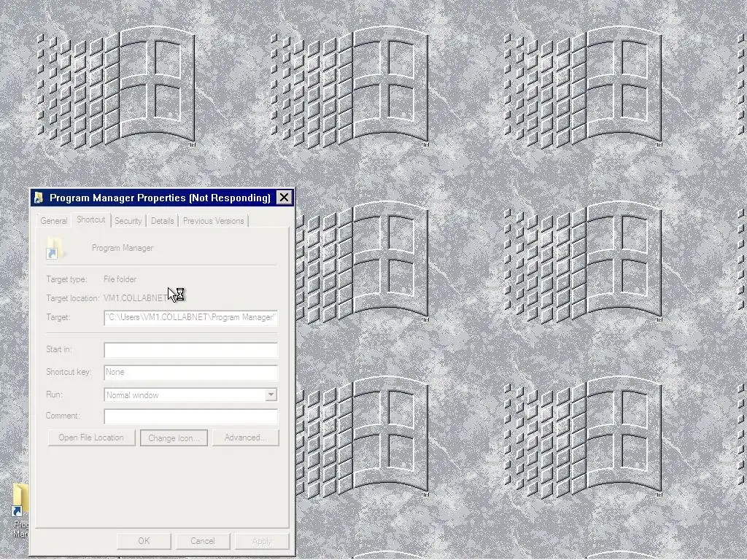
Task: Expand the Run dropdown arrow
Action: coord(271,394)
